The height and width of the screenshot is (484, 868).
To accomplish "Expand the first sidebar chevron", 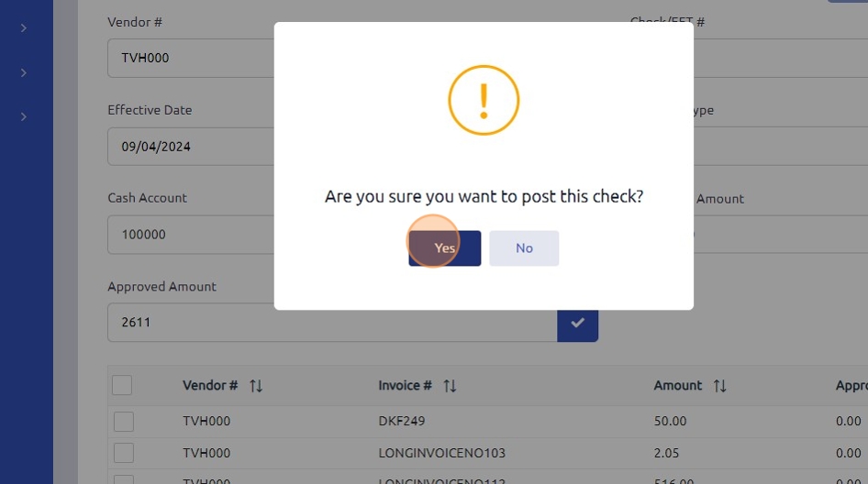I will pos(24,28).
